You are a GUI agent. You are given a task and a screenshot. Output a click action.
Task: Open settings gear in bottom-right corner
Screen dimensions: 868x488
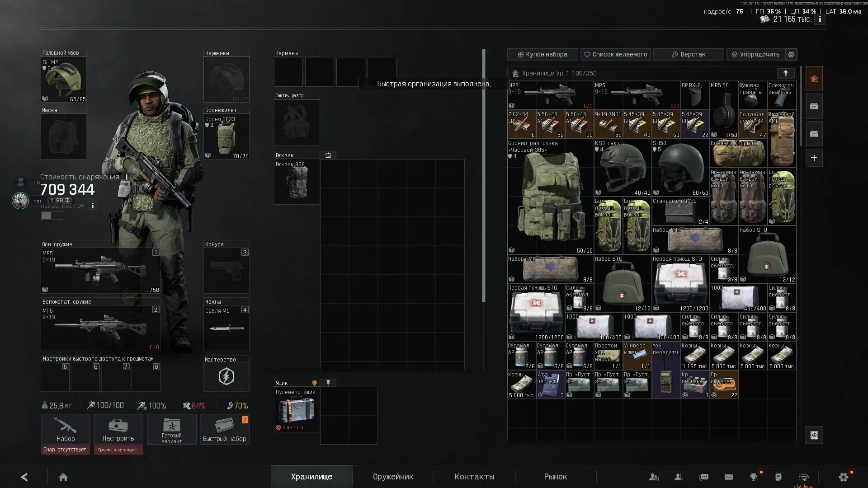(844, 477)
